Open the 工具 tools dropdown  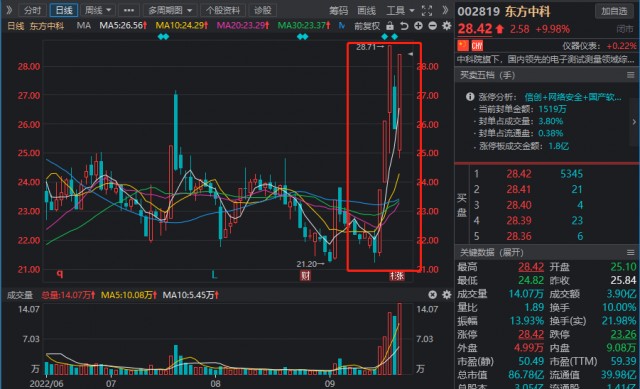(x=400, y=11)
